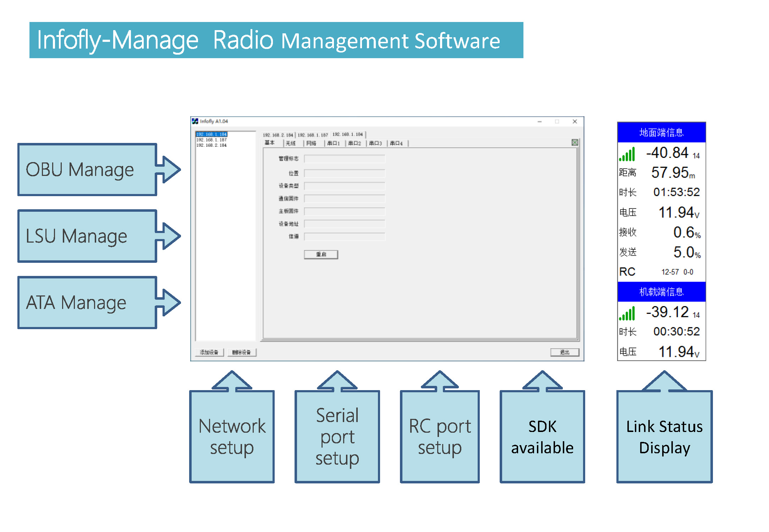Open the 基本 (Basic) settings tab

pyautogui.click(x=270, y=143)
